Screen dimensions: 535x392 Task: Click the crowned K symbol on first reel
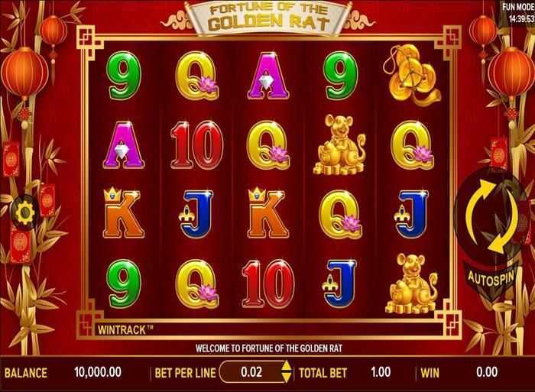(123, 213)
